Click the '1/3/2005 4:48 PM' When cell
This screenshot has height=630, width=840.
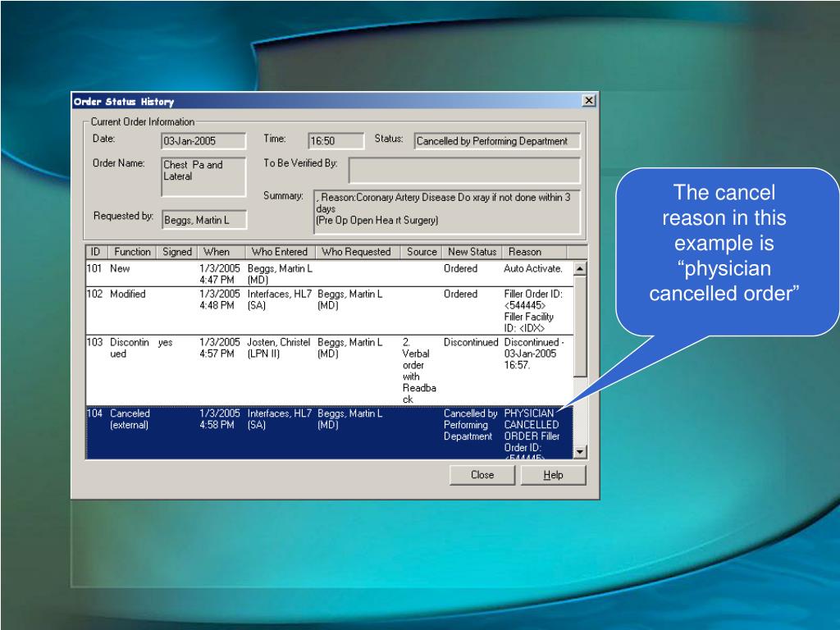coord(220,299)
